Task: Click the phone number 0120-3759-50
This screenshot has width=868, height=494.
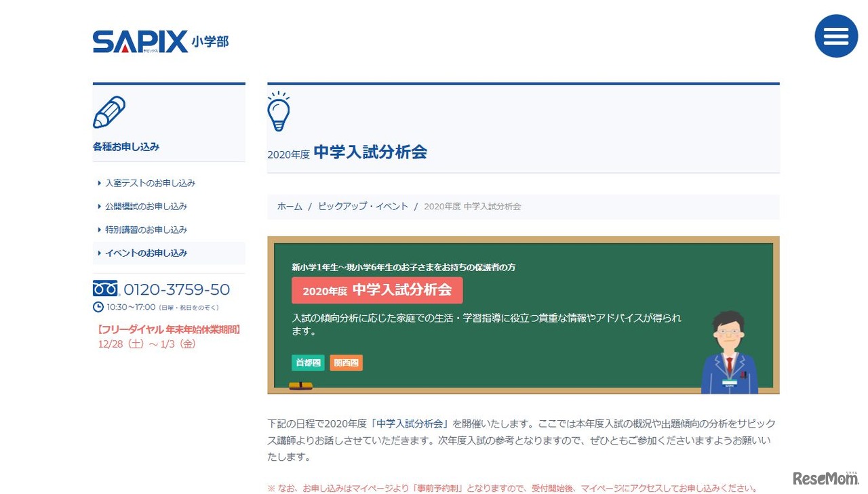Action: (x=176, y=289)
